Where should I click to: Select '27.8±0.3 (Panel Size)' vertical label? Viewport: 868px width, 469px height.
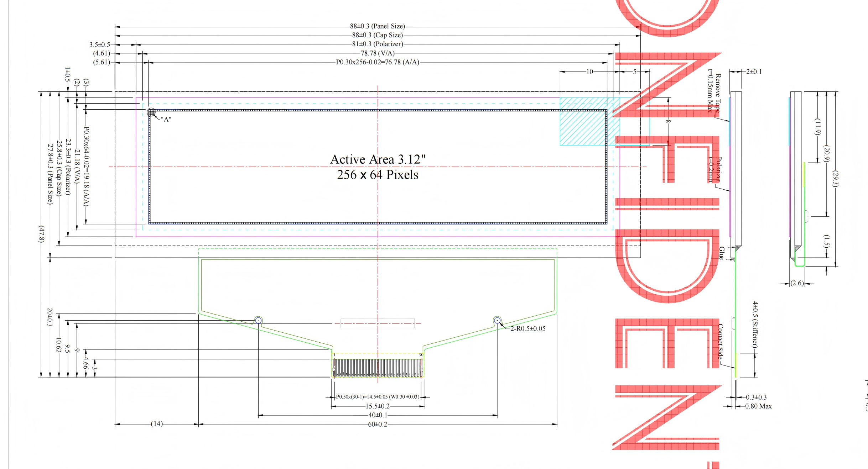coord(50,174)
